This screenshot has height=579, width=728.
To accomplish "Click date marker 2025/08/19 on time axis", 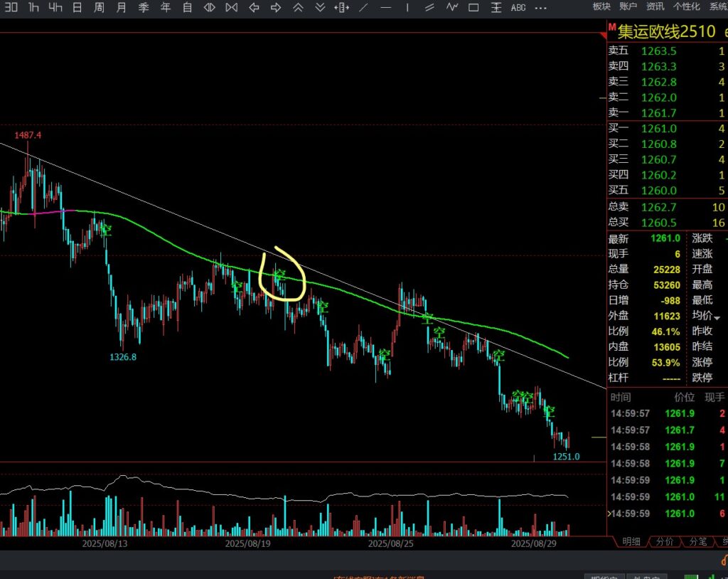I will pos(247,543).
